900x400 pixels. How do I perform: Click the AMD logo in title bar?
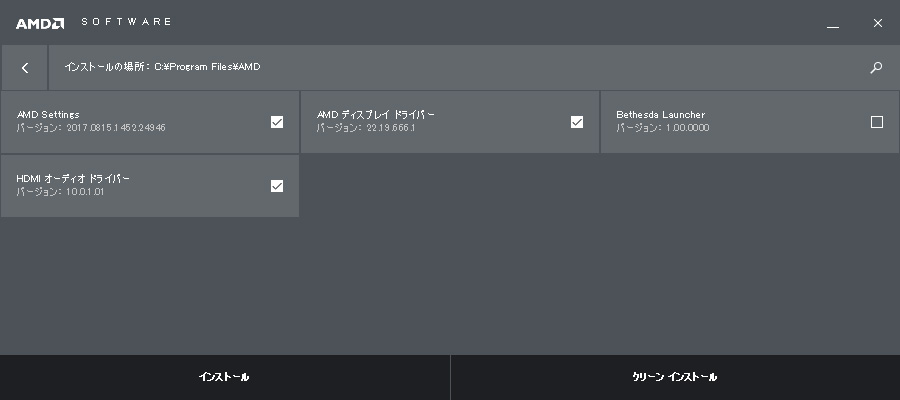point(41,22)
